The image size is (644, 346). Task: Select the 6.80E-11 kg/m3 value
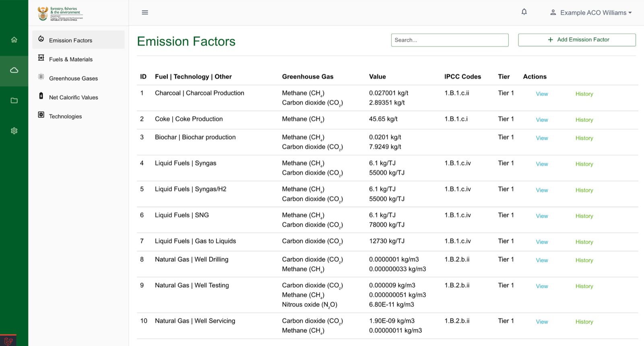(392, 305)
